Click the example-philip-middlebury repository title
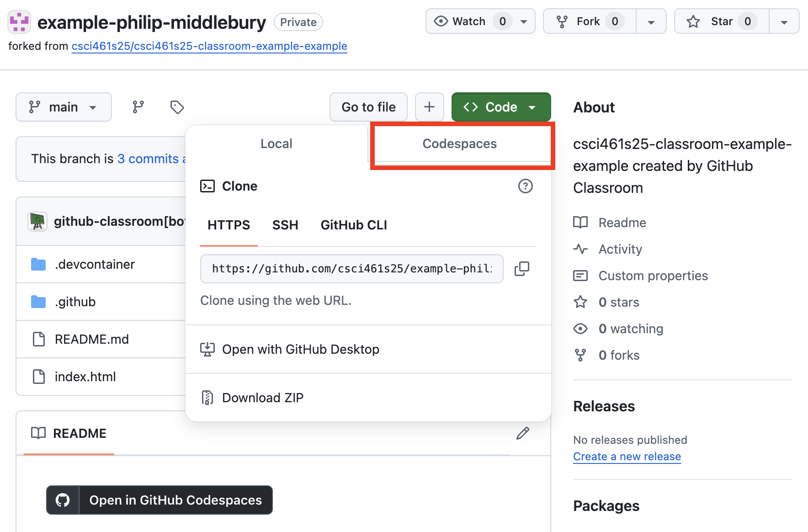This screenshot has height=532, width=808. point(151,22)
